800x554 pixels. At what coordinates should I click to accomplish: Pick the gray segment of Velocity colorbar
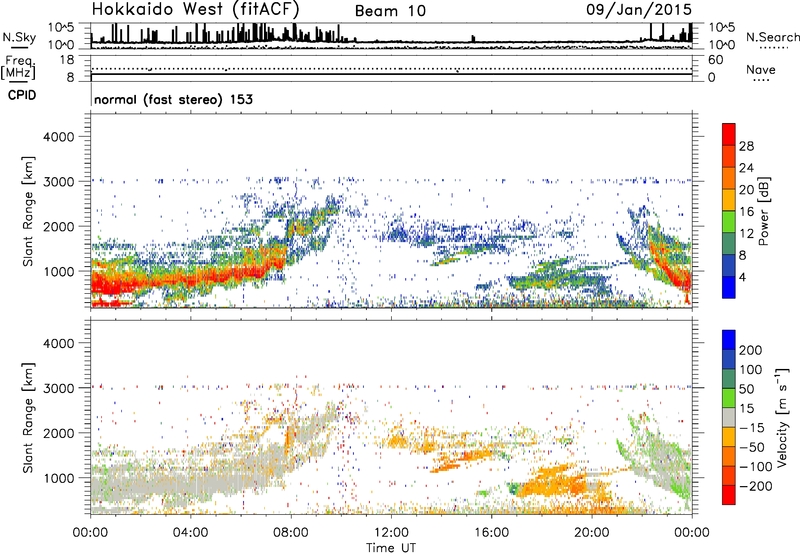[x=729, y=418]
